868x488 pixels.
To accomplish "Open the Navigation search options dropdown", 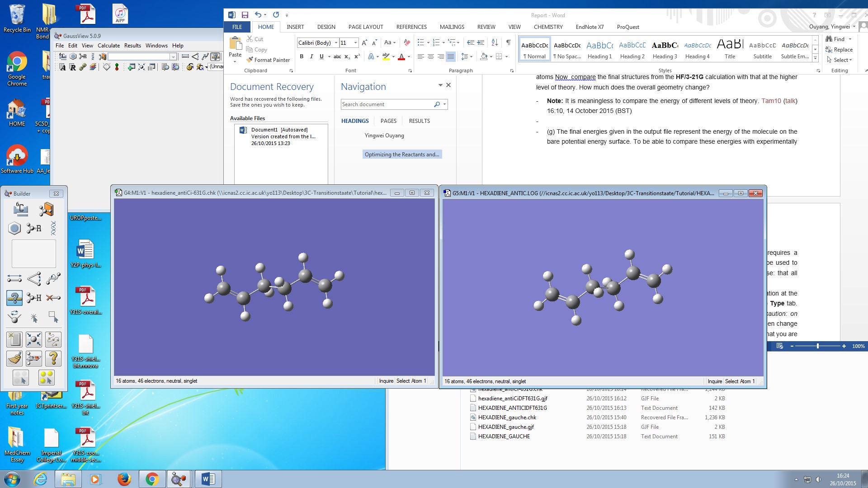I will (x=445, y=104).
